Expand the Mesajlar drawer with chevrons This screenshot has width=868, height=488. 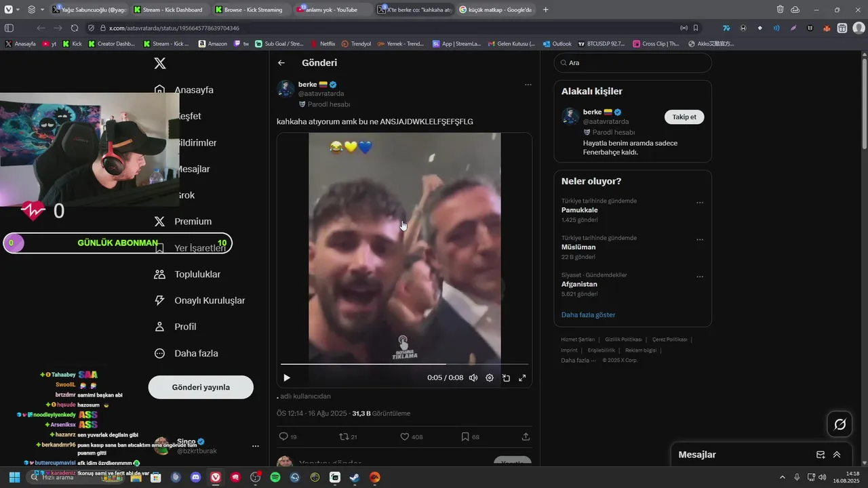point(837,455)
